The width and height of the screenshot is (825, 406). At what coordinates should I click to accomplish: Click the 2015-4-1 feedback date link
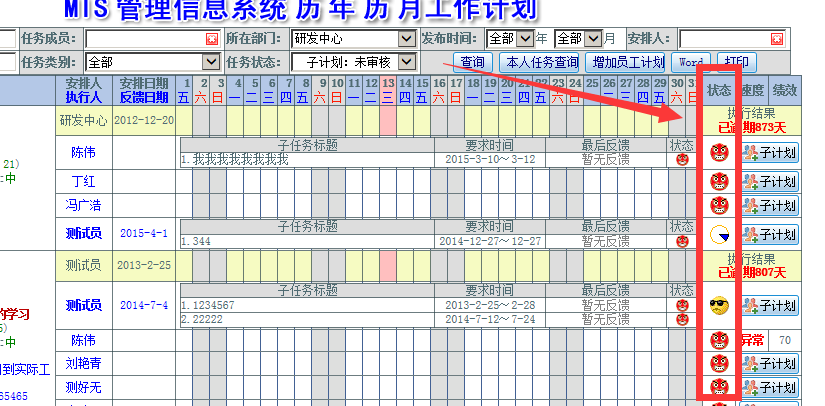pyautogui.click(x=144, y=233)
